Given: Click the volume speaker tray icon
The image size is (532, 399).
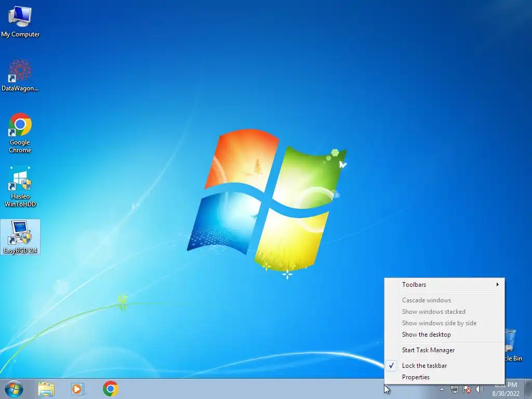Looking at the screenshot, I should [x=479, y=390].
